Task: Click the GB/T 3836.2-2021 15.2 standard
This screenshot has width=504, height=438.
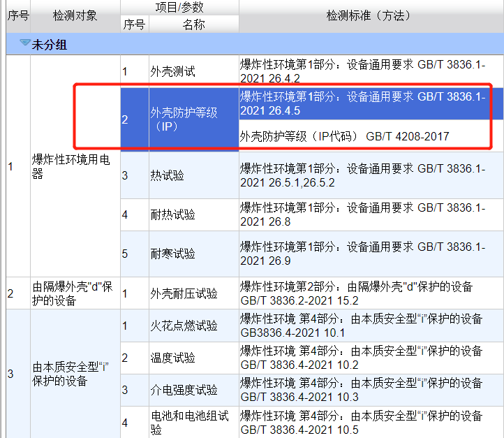Action: 371,293
